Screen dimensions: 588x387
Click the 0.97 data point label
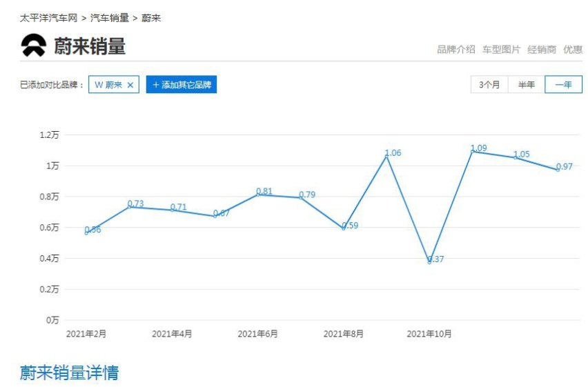click(x=564, y=166)
